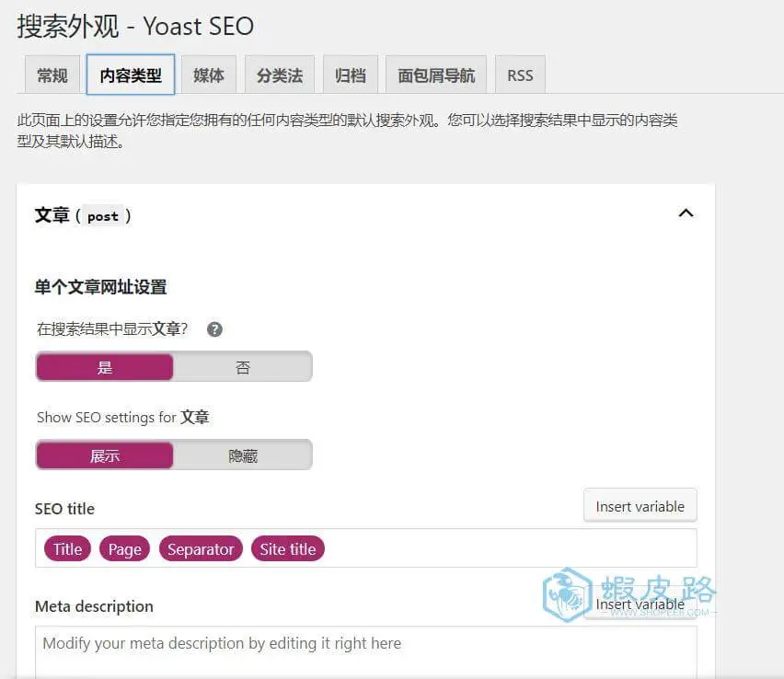Click the 'Meta description' label

click(x=94, y=606)
